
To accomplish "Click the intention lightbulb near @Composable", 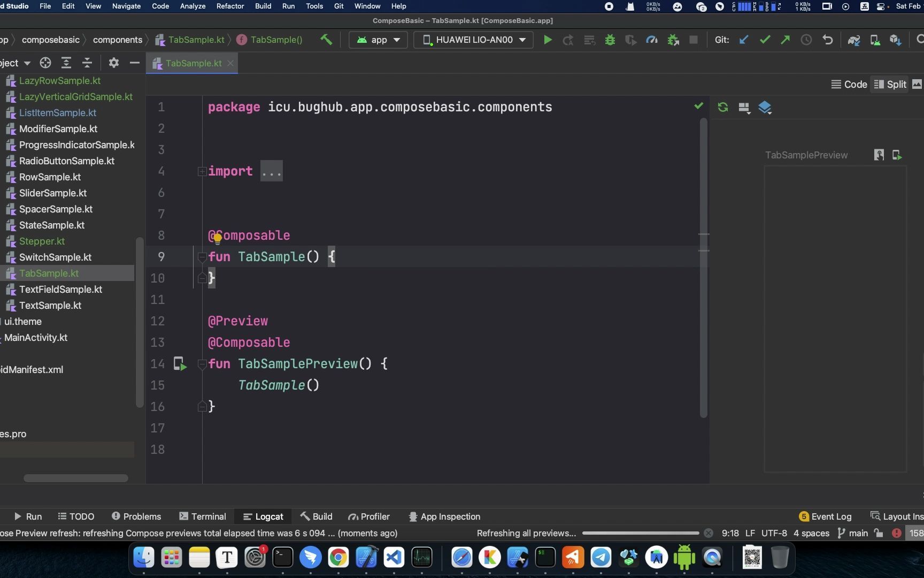I will point(216,238).
